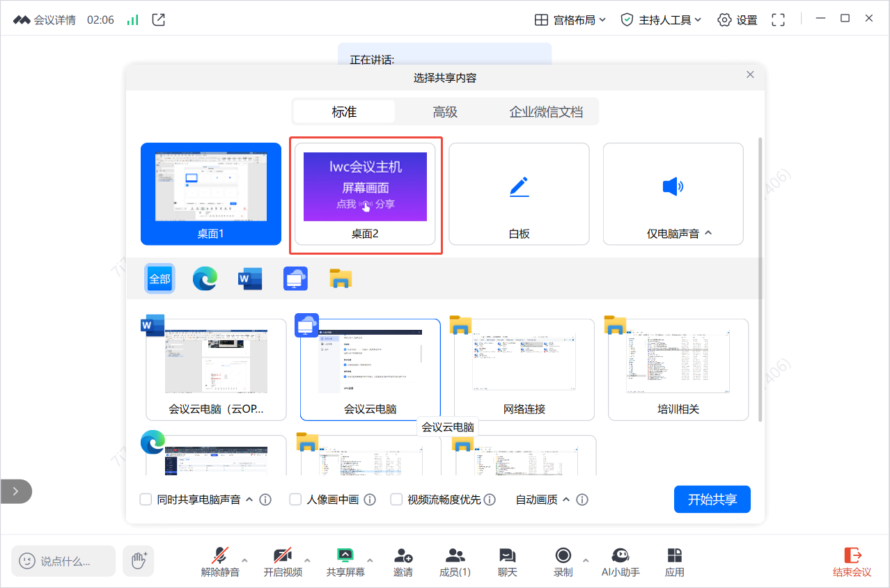Open the Members list icon
890x588 pixels.
click(455, 556)
